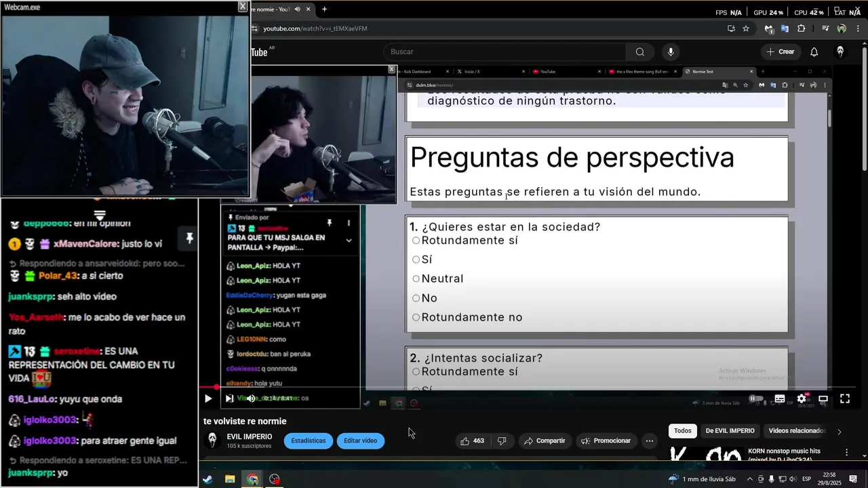
Task: Open options menu for KORN video
Action: tap(846, 452)
